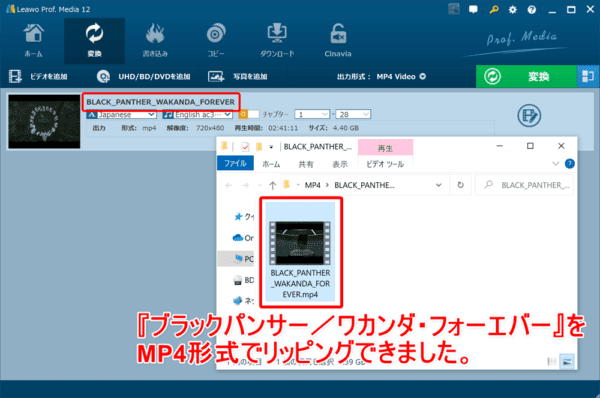The height and width of the screenshot is (398, 600).
Task: Open Explorer help icon
Action: (569, 164)
